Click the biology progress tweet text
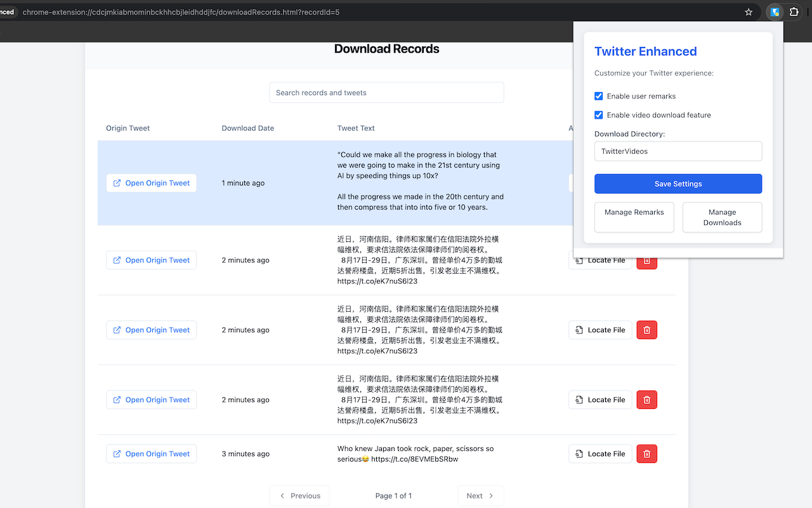Viewport: 812px width, 508px height. pyautogui.click(x=421, y=181)
